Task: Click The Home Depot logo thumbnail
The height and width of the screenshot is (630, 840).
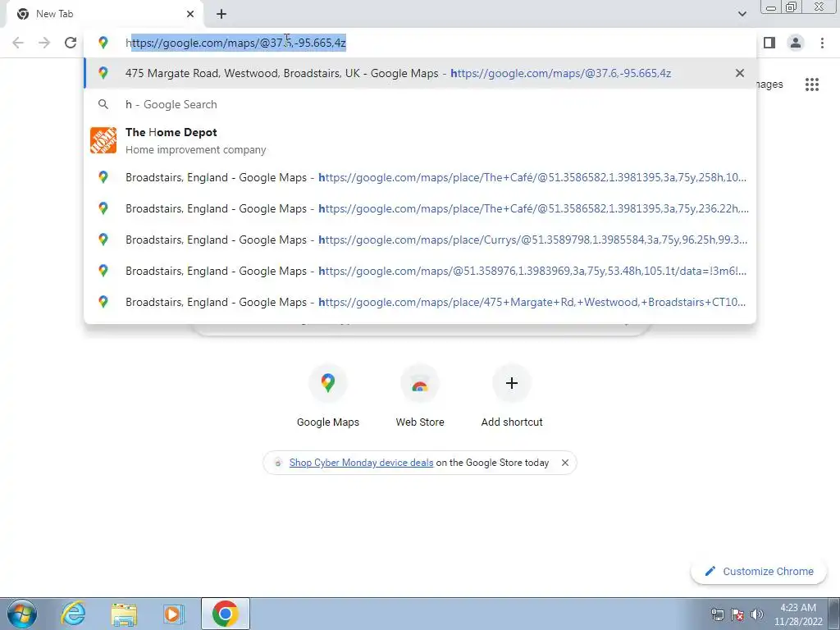Action: tap(103, 140)
